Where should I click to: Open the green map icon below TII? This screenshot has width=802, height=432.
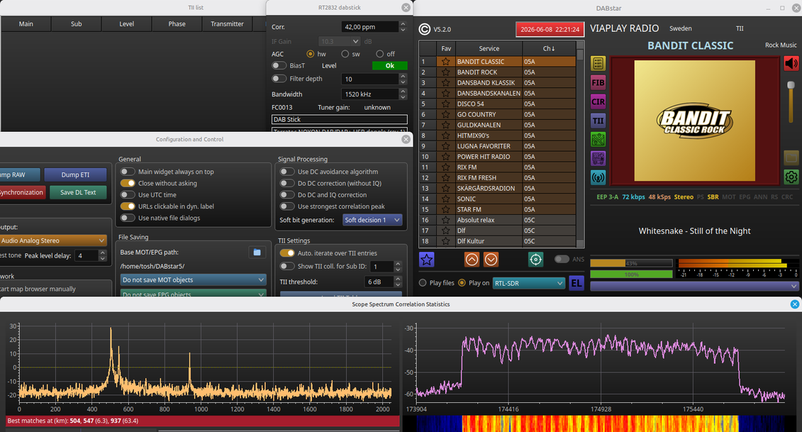[x=598, y=139]
